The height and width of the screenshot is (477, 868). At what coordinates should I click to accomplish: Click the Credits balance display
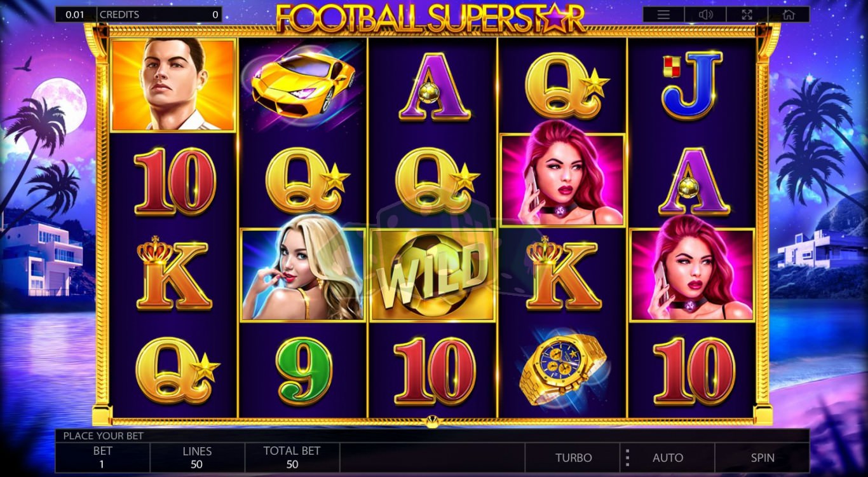point(159,15)
